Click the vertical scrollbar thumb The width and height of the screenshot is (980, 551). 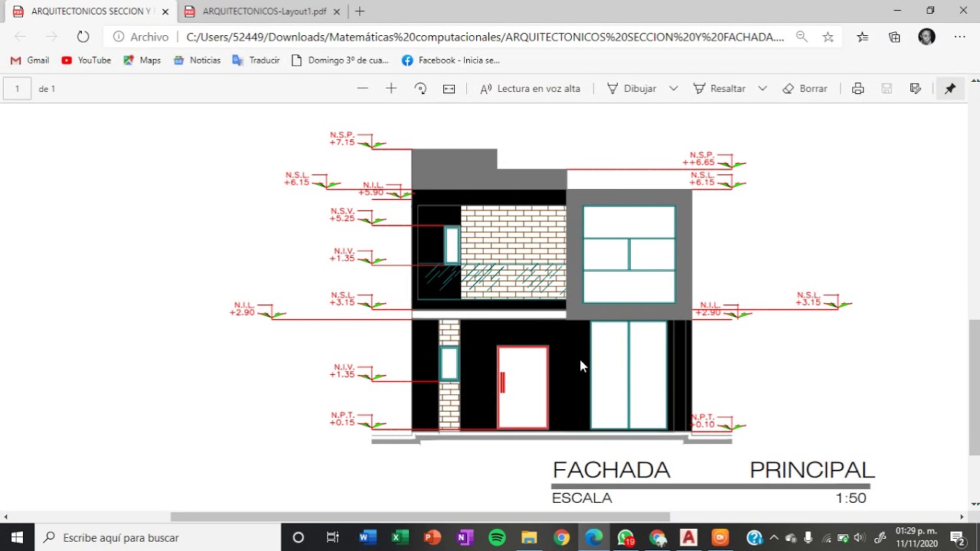[975, 386]
